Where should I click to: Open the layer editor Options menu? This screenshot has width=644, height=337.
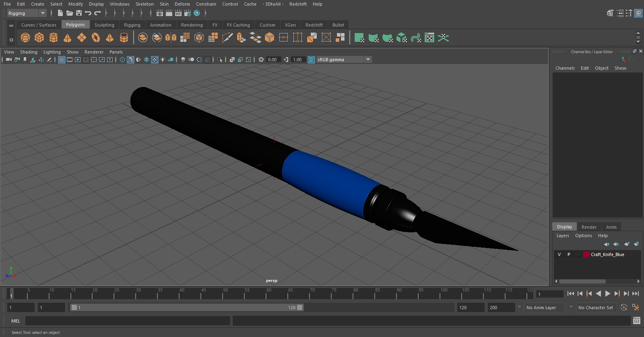(583, 236)
